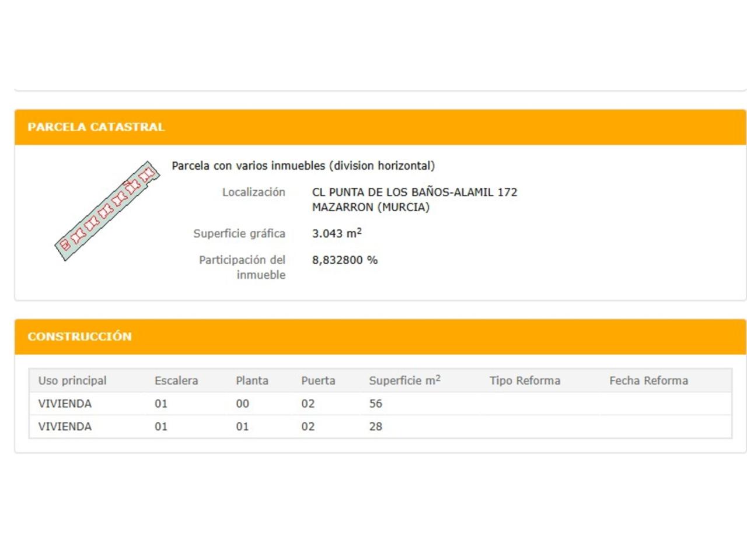Click the Puerta column header
Screen dimensions: 747x560
pos(318,380)
